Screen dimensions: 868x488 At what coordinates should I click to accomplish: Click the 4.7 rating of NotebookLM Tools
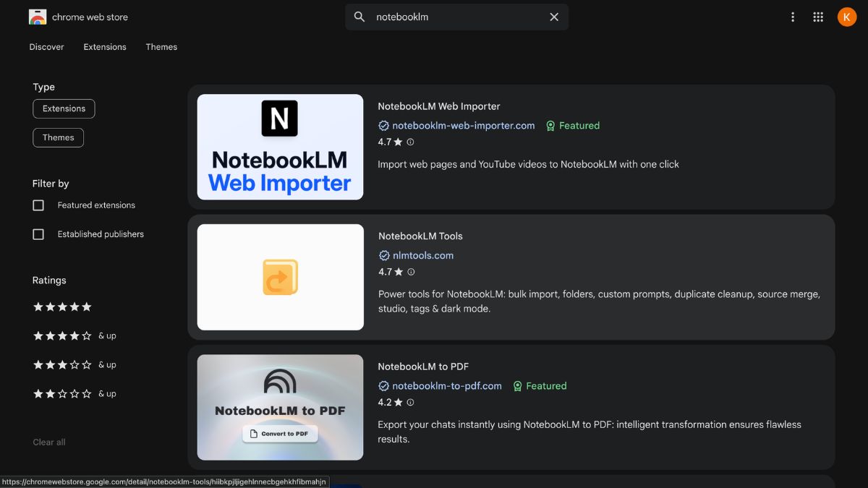pos(385,273)
